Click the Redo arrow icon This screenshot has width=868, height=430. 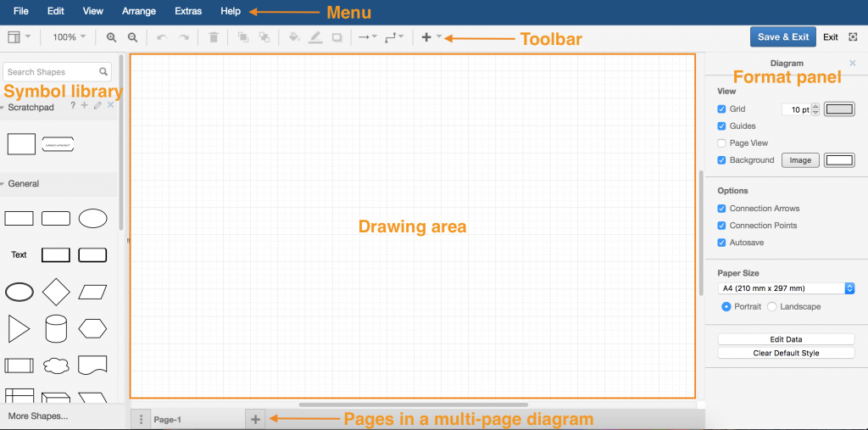tap(183, 37)
